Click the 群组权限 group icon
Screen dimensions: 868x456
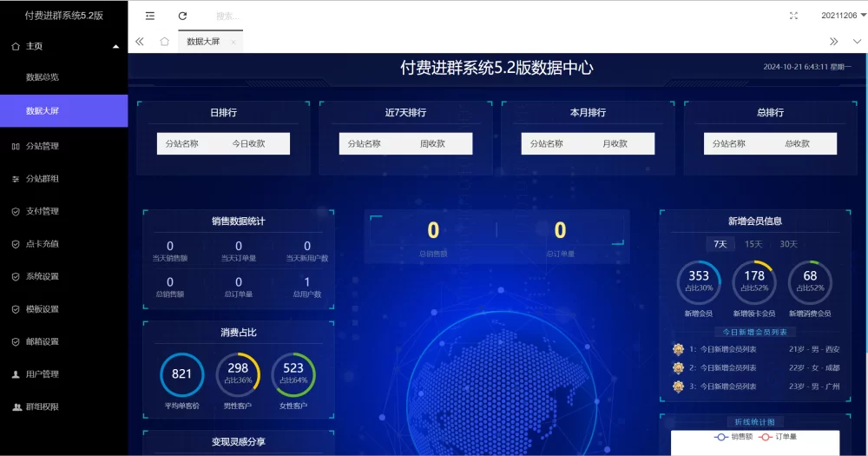[x=16, y=406]
